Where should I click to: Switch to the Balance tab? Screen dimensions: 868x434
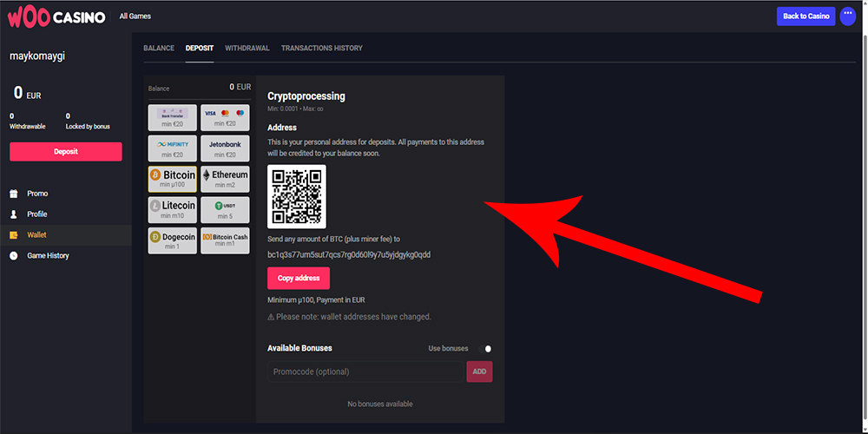click(159, 48)
